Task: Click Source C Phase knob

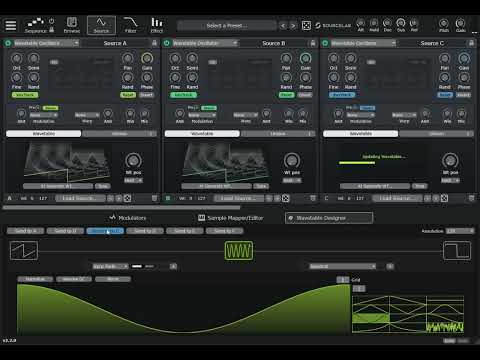Action: pos(464,78)
